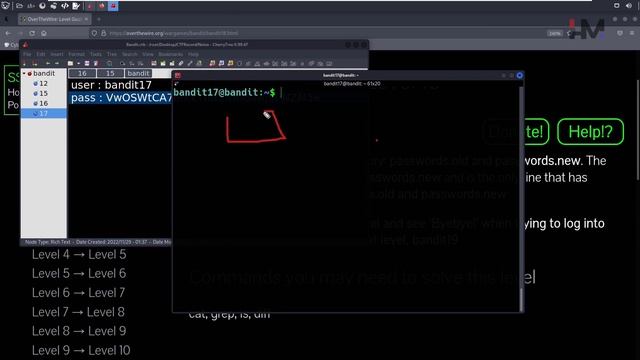Click CherryTree status bar Node Type text
The image size is (640, 360).
[x=47, y=242]
